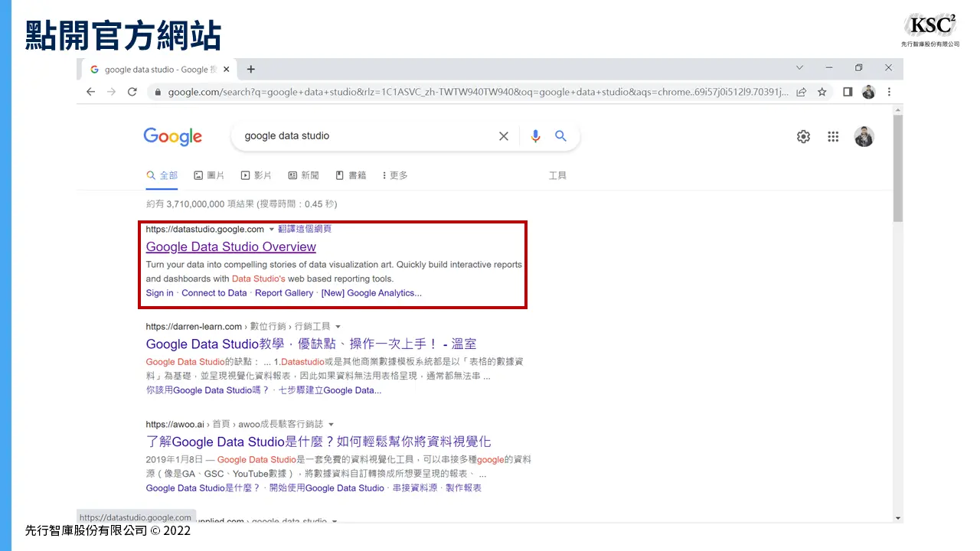This screenshot has height=551, width=980.
Task: Switch to the 影片 videos tab
Action: coord(256,175)
